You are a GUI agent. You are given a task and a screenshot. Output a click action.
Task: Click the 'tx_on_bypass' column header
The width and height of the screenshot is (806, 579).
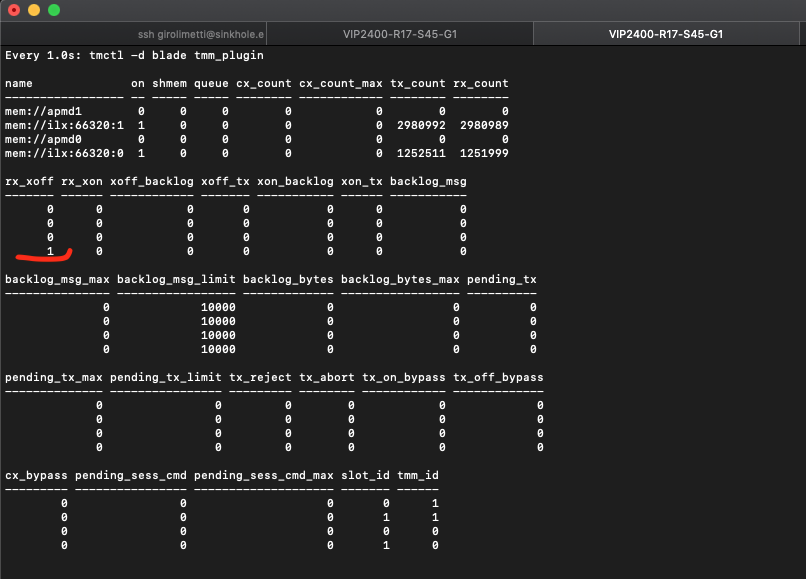click(x=404, y=377)
